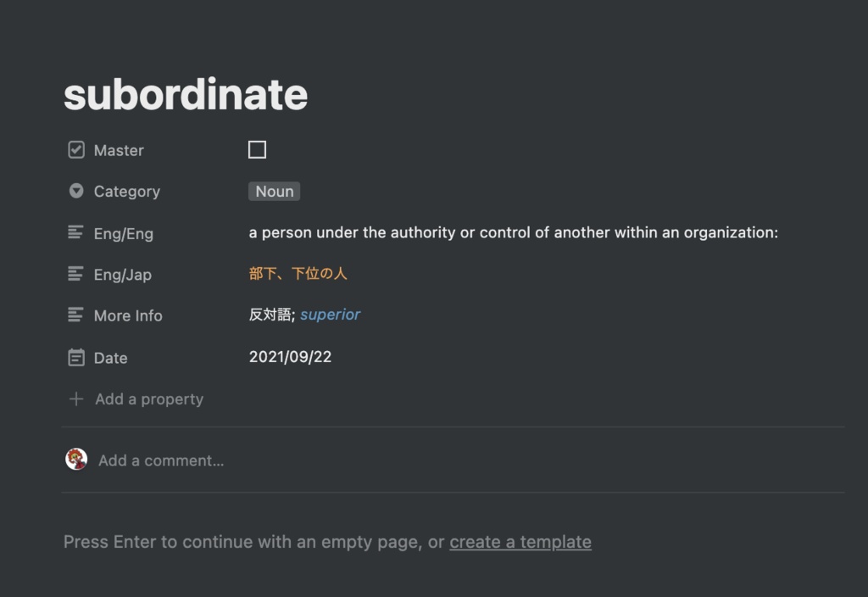Open the Date value 2021/09/22 picker
This screenshot has width=868, height=597.
point(290,357)
